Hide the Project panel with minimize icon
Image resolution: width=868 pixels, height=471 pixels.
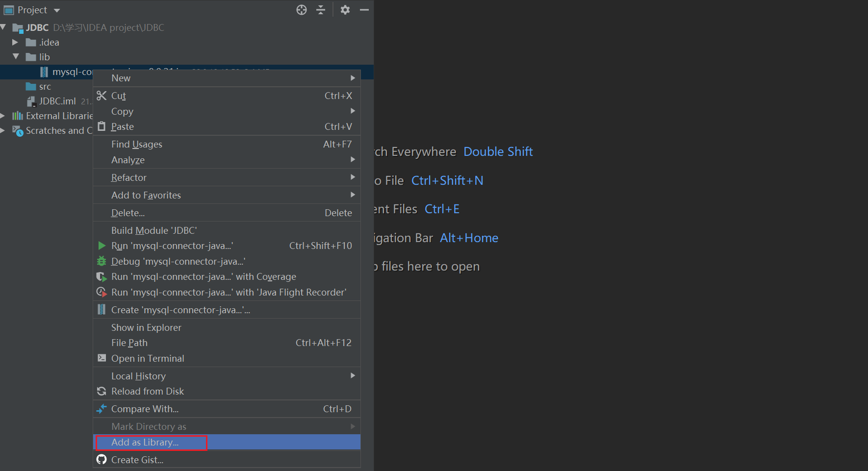[x=364, y=10]
